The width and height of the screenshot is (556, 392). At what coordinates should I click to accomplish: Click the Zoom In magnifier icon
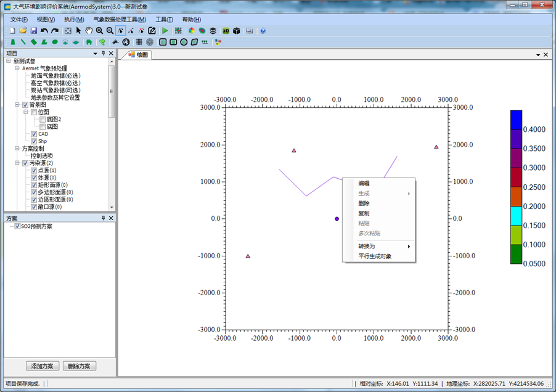[x=99, y=30]
